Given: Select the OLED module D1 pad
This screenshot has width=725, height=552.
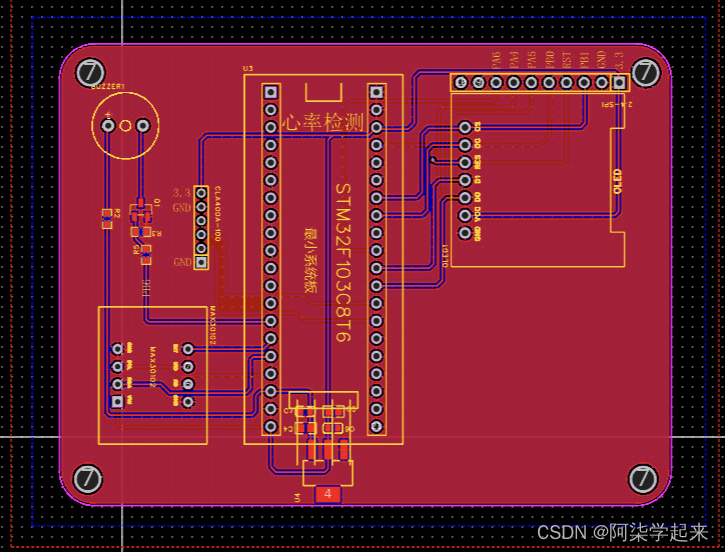Looking at the screenshot, I should tap(465, 180).
